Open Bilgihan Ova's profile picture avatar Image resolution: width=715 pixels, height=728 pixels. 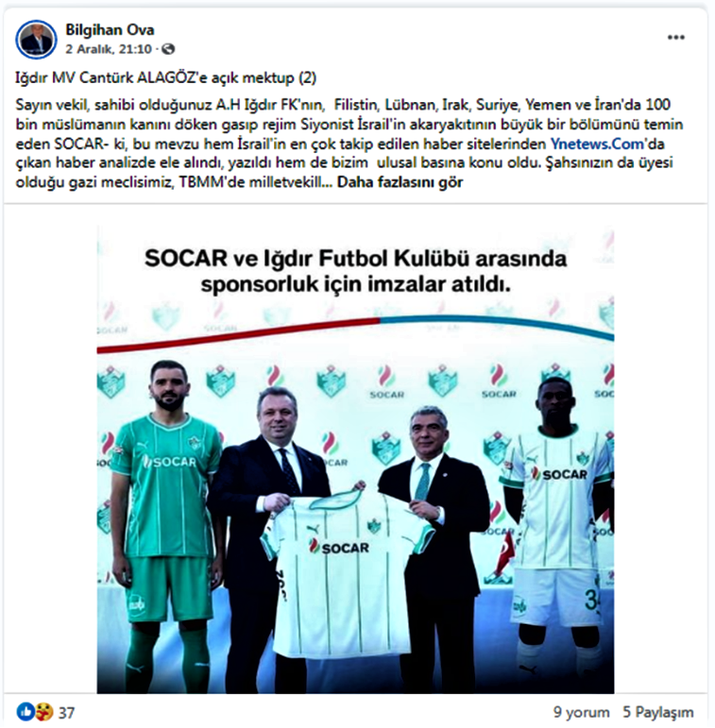pos(36,40)
